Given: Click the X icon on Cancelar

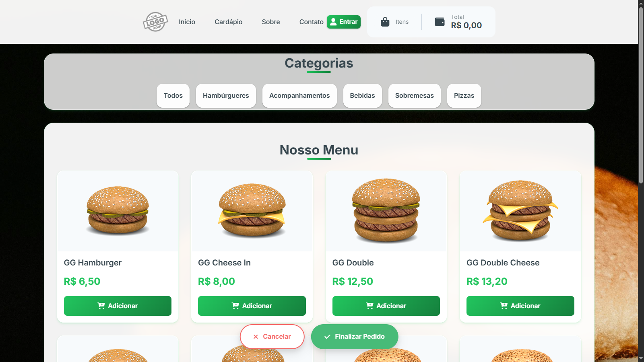Looking at the screenshot, I should 256,337.
